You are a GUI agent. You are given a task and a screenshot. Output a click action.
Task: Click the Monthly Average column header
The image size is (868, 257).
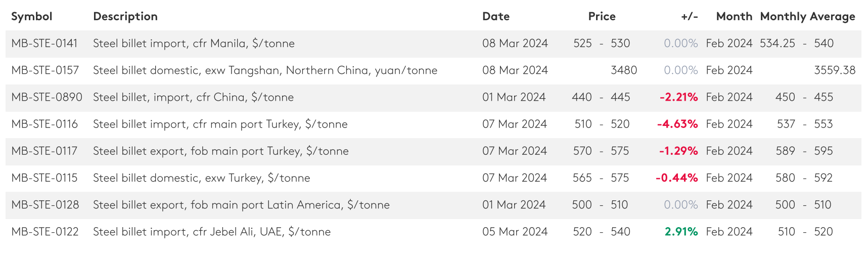[807, 17]
